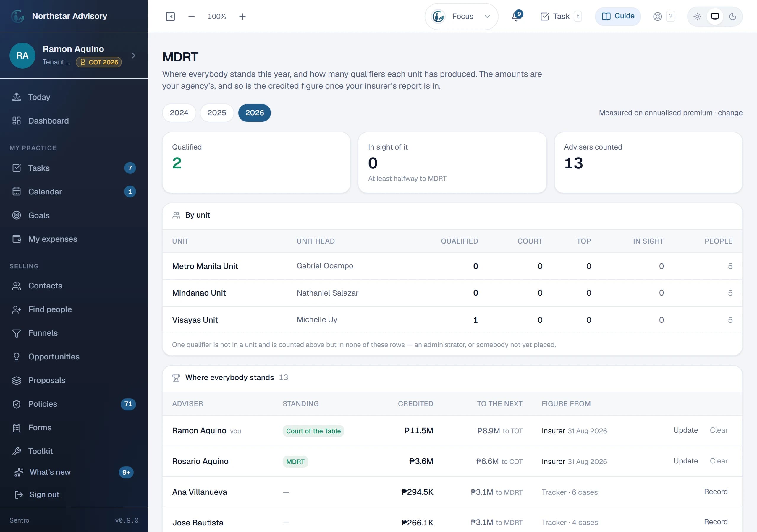Toggle the Guide panel
Viewport: 757px width, 532px height.
pos(617,17)
